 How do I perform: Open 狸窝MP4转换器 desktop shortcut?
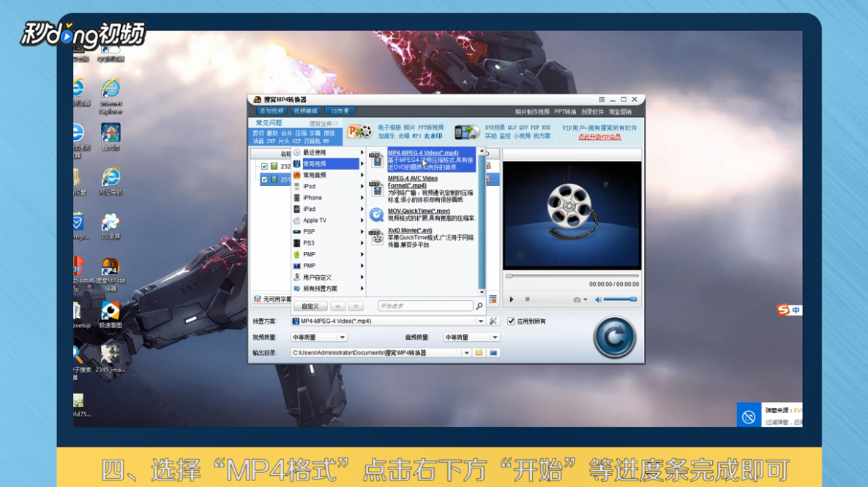[111, 275]
